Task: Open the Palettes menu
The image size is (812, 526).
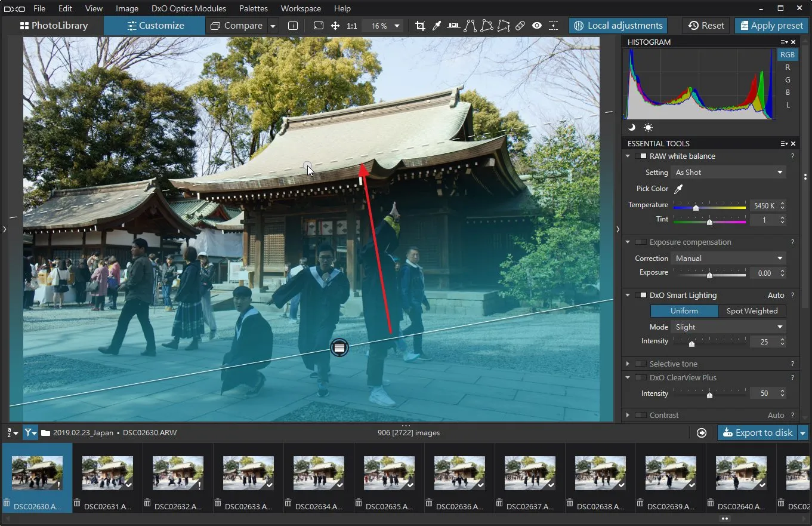Action: click(x=254, y=8)
